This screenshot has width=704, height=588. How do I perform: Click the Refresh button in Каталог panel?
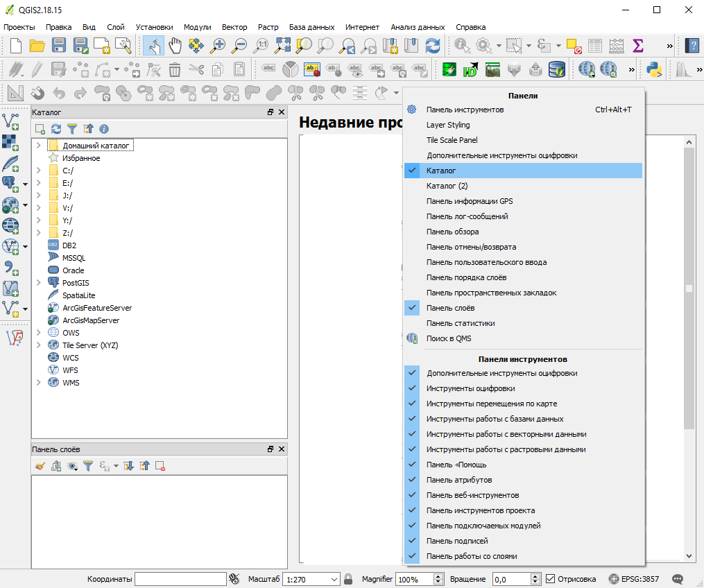pyautogui.click(x=56, y=129)
